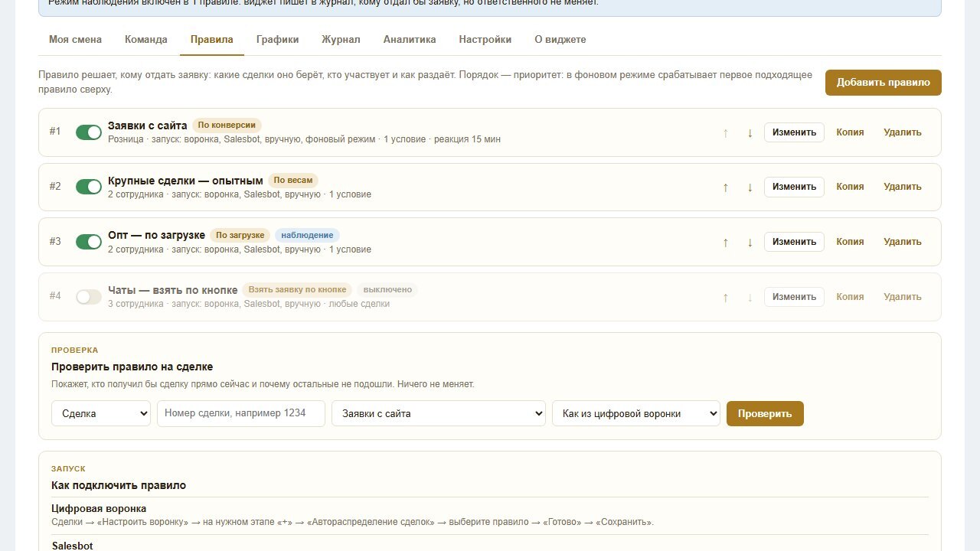Edit the «Заявки с сайта» rule
The height and width of the screenshot is (551, 980).
[x=794, y=132]
